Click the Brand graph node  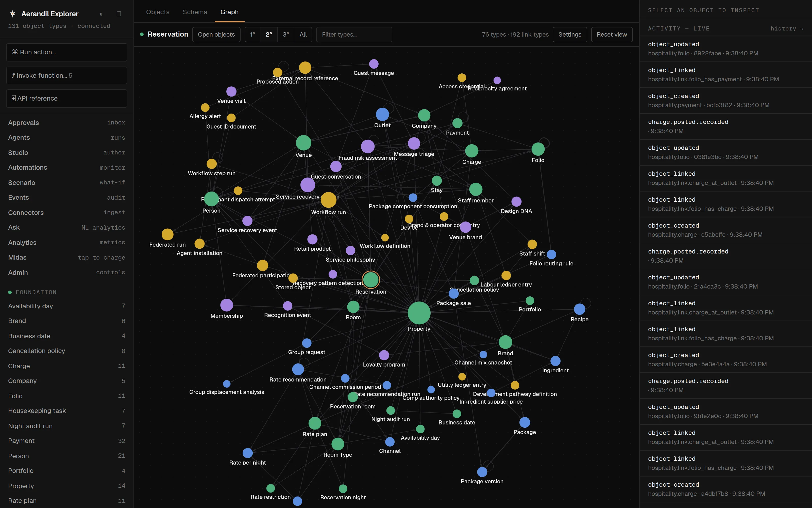coord(505,342)
